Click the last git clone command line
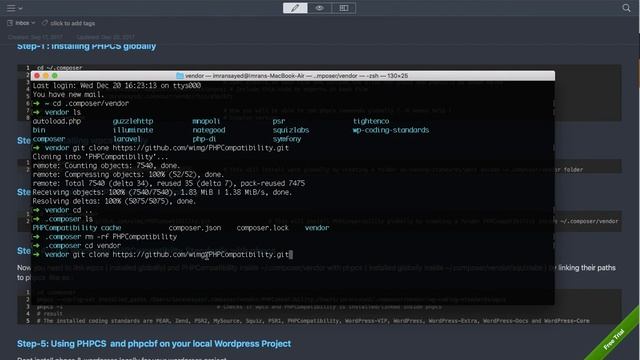 click(x=162, y=254)
